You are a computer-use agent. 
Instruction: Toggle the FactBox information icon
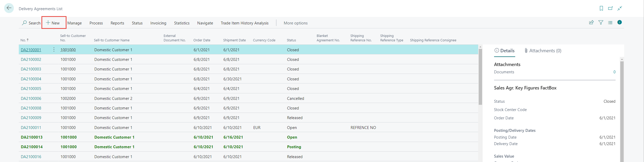click(619, 22)
